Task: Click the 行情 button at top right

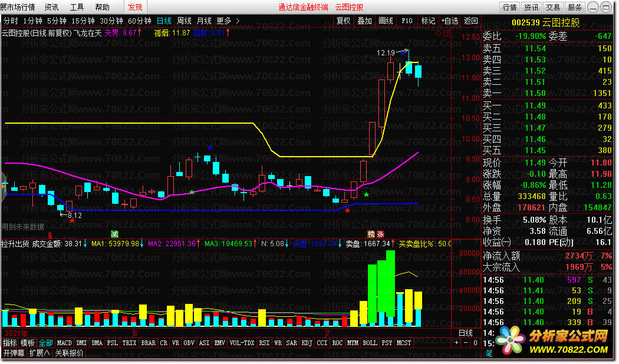Action: (x=510, y=7)
